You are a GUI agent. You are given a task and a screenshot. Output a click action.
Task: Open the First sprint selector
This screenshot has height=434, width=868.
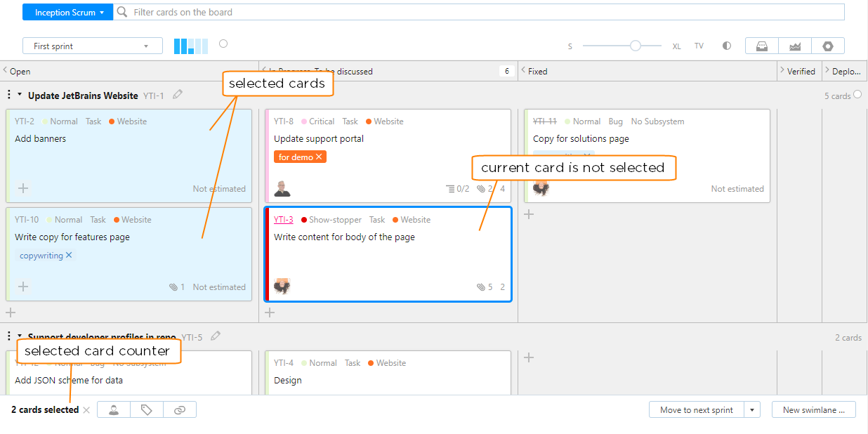[x=93, y=46]
